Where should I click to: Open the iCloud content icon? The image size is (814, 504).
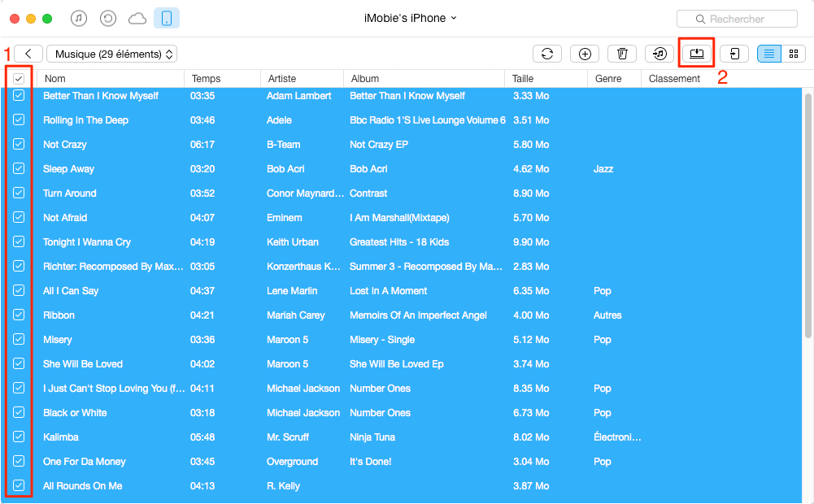coord(137,19)
